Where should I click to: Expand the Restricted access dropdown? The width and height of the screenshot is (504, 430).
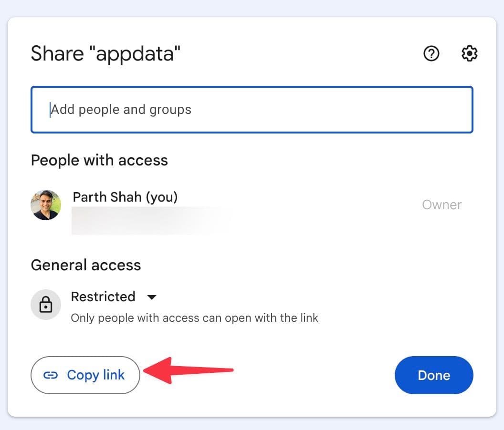pyautogui.click(x=115, y=297)
